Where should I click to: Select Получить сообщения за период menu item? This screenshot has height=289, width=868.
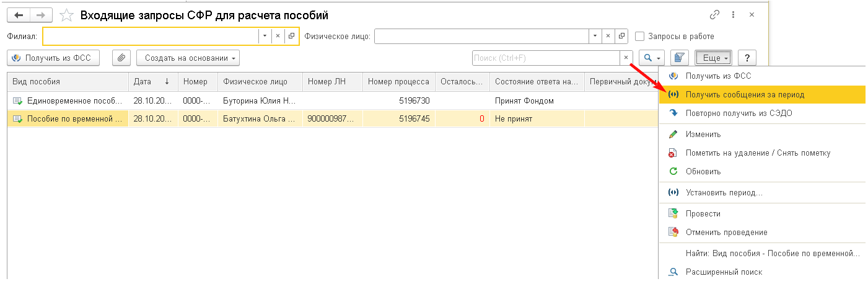pyautogui.click(x=745, y=94)
